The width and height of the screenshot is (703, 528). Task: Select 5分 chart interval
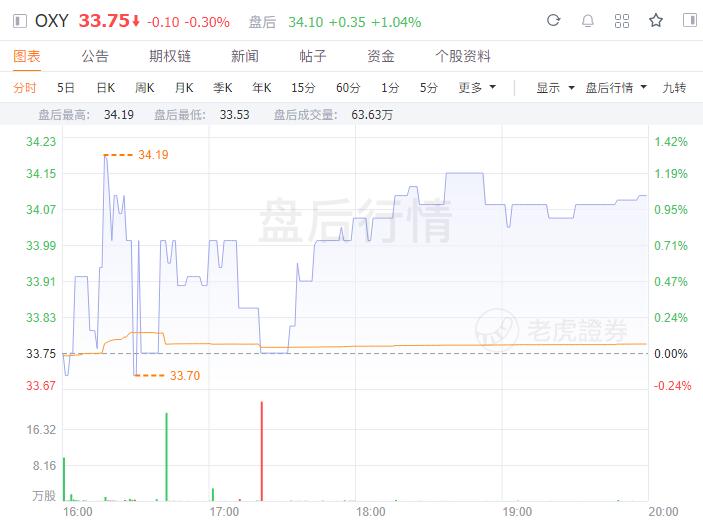[429, 87]
